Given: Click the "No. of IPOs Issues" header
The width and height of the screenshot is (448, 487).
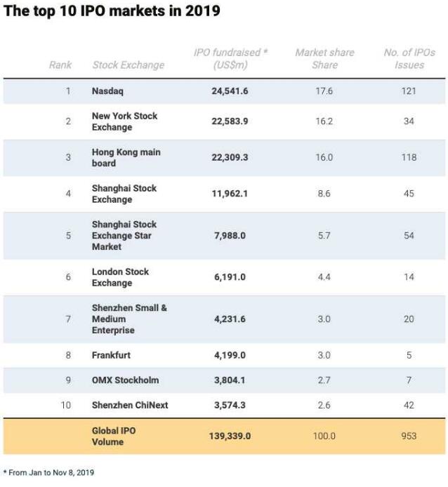Looking at the screenshot, I should [x=409, y=59].
